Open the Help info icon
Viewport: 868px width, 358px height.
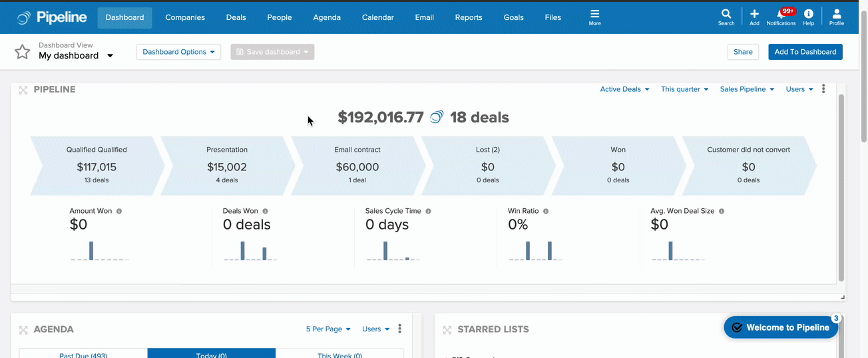809,13
